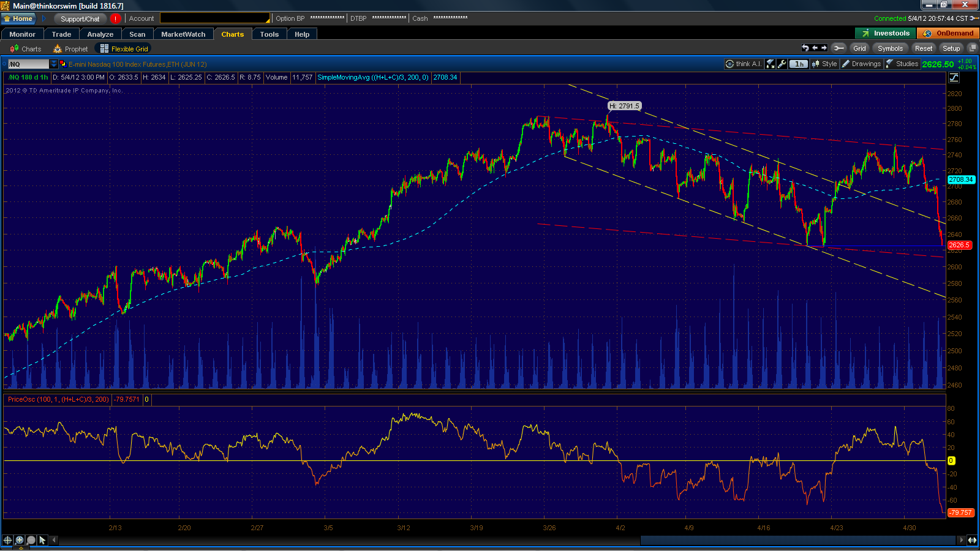Click the study flask with arrows icon
Image resolution: width=980 pixels, height=551 pixels.
coord(771,64)
